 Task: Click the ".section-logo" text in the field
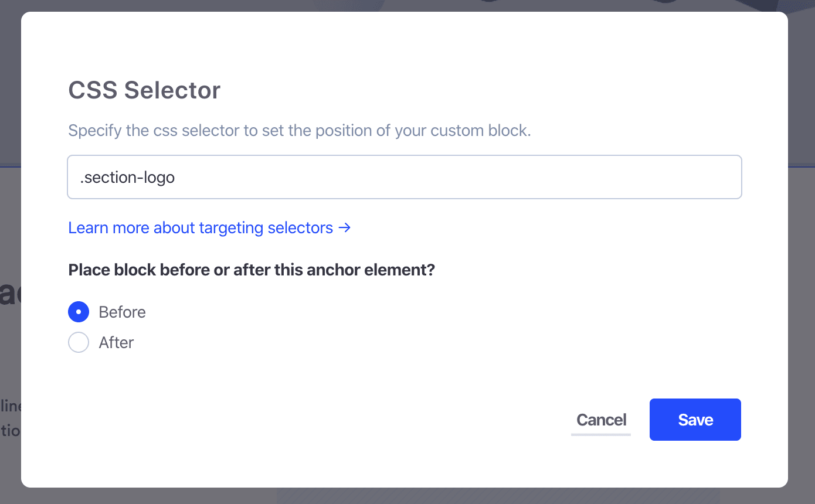pyautogui.click(x=127, y=177)
